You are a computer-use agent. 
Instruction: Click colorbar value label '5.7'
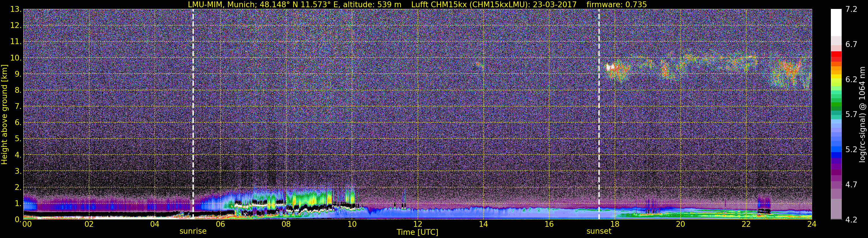(851, 114)
